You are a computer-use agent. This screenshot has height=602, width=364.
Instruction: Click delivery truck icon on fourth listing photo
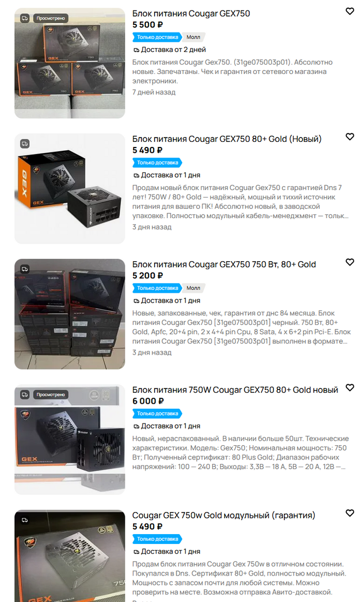pos(24,395)
